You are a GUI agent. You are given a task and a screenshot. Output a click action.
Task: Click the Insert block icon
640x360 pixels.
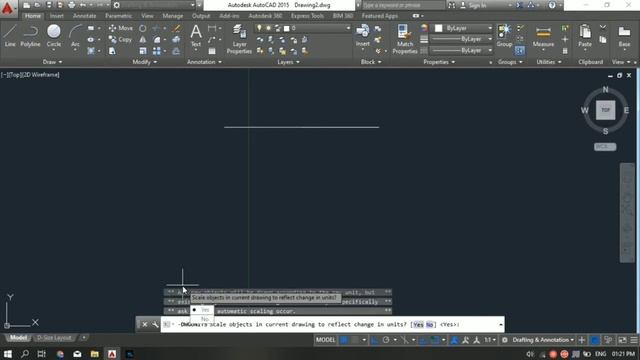pyautogui.click(x=362, y=36)
